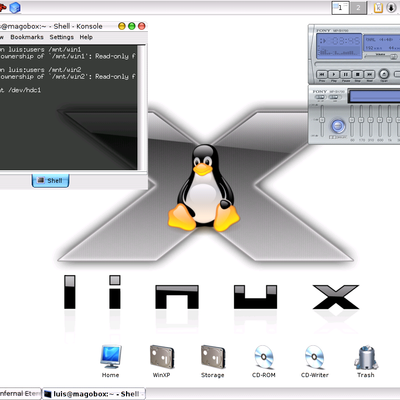Open the Help menu in Konsole

pyautogui.click(x=86, y=37)
